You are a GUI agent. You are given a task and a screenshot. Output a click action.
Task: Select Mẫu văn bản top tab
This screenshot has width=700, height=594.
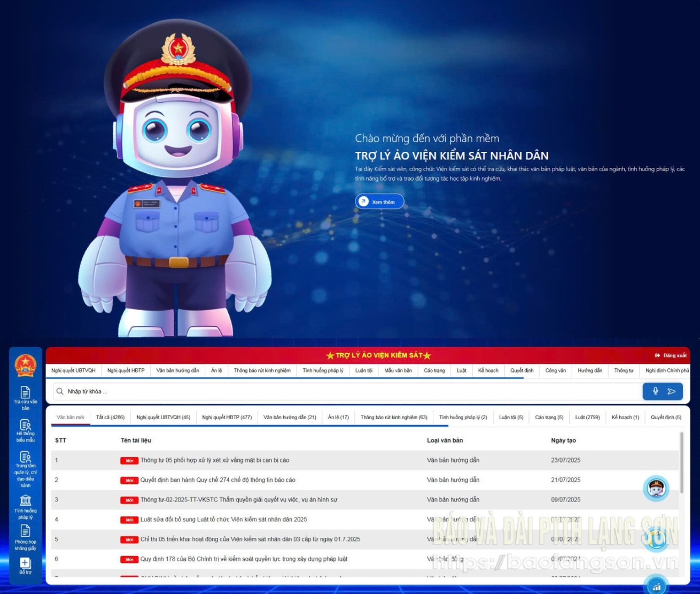pyautogui.click(x=398, y=371)
